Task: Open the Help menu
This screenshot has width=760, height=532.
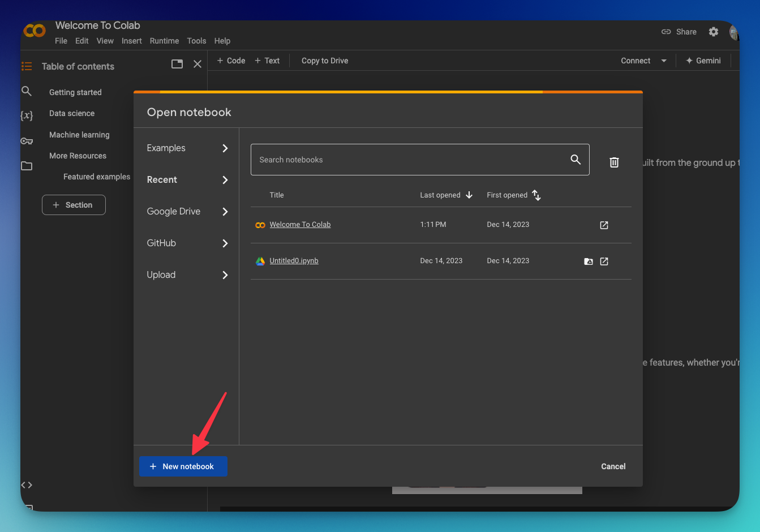Action: (222, 41)
